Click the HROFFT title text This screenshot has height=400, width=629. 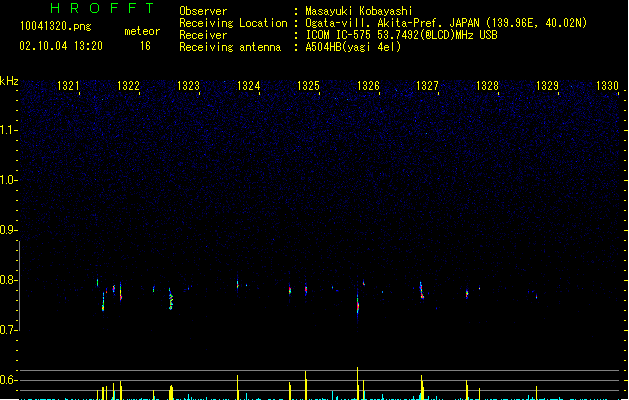pos(102,8)
